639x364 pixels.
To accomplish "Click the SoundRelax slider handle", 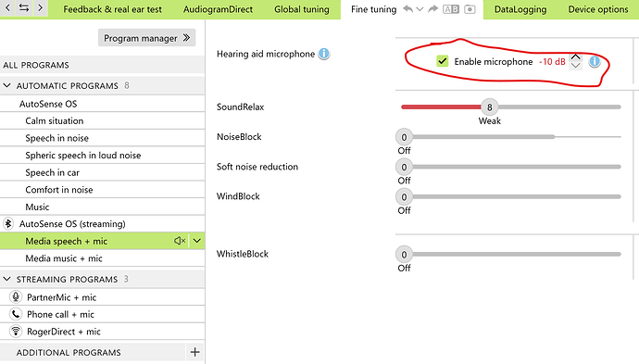I will point(490,107).
